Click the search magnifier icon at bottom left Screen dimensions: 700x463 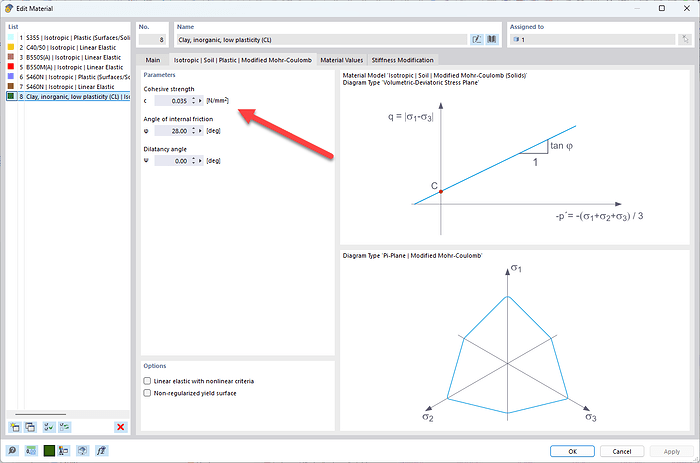12,451
